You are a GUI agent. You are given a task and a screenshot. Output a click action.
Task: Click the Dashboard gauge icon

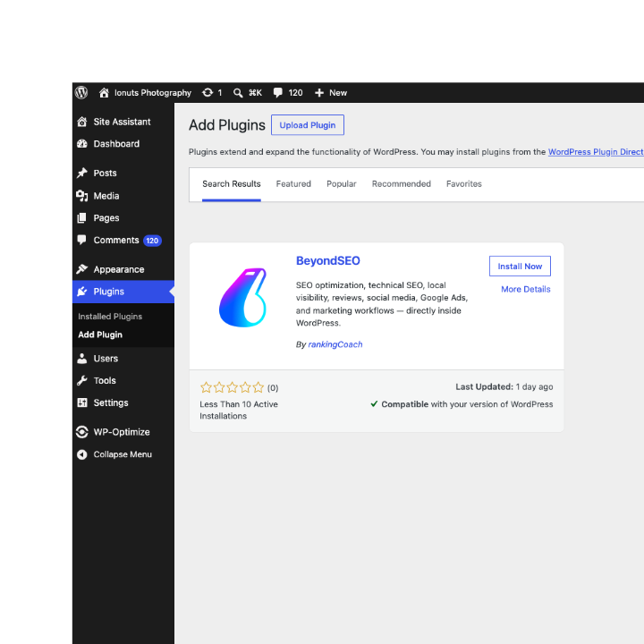[x=82, y=144]
